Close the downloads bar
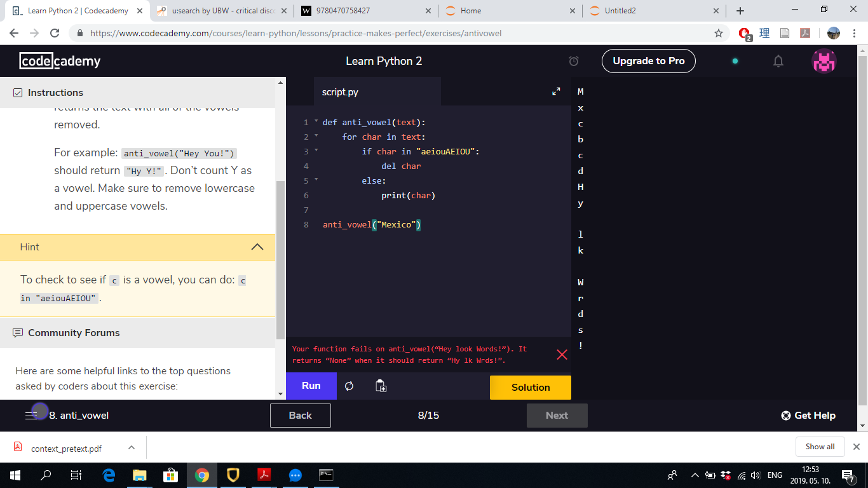 coord(856,447)
